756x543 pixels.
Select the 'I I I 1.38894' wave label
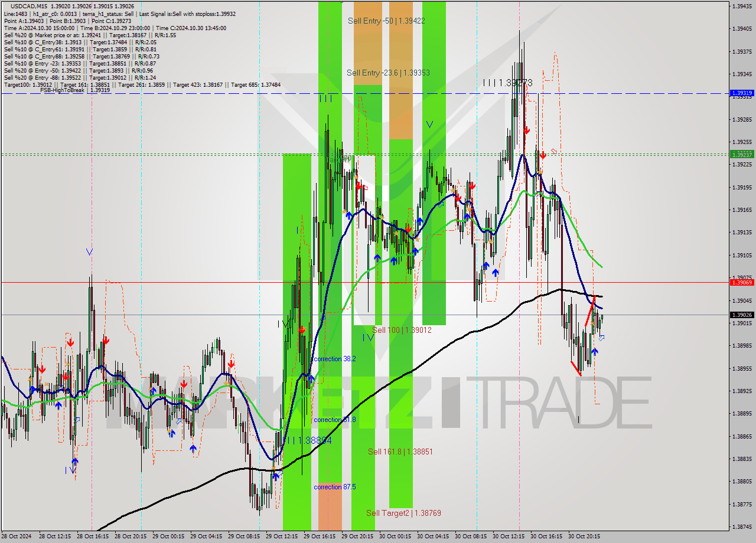click(307, 440)
